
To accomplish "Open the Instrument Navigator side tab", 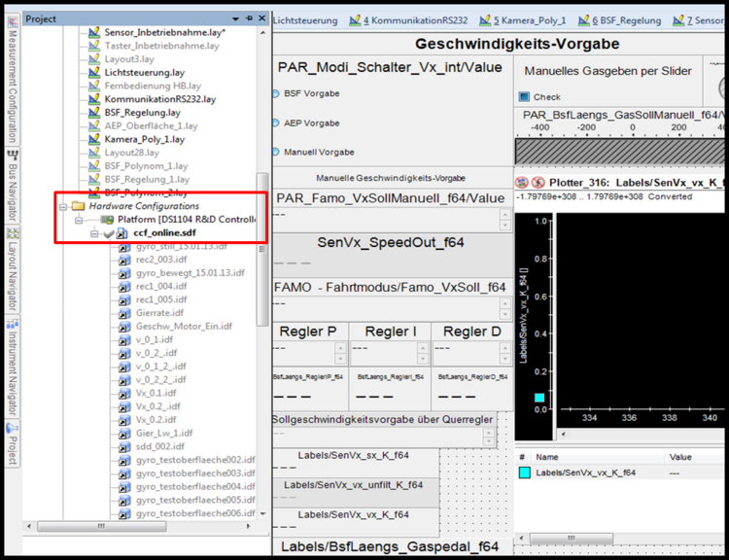I will click(x=13, y=371).
